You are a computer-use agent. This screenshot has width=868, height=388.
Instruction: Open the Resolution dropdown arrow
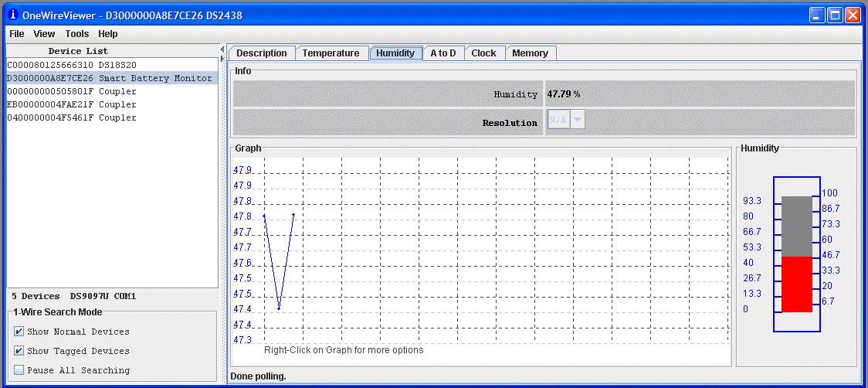click(x=578, y=120)
